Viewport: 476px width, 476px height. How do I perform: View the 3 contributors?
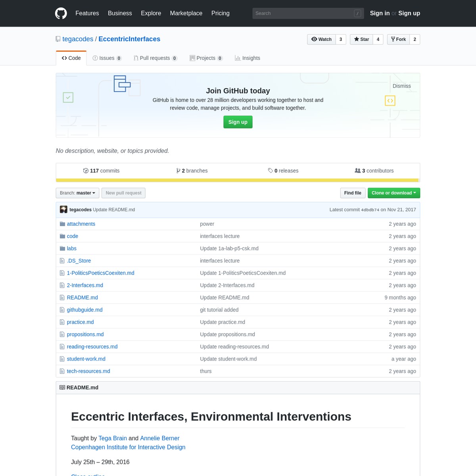click(x=374, y=171)
